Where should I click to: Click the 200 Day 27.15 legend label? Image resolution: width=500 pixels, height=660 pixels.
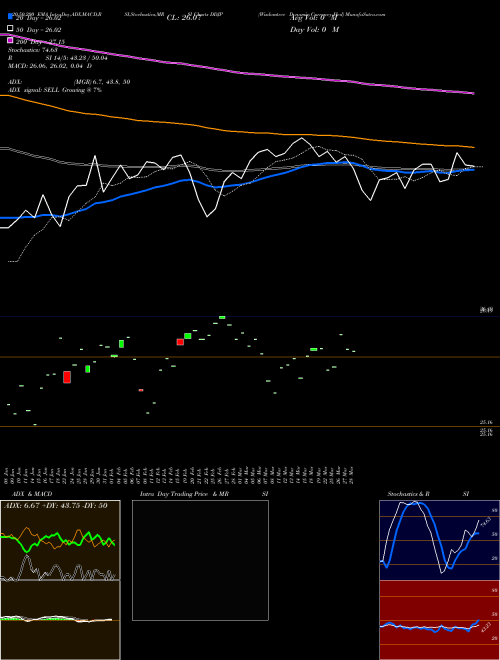point(40,41)
